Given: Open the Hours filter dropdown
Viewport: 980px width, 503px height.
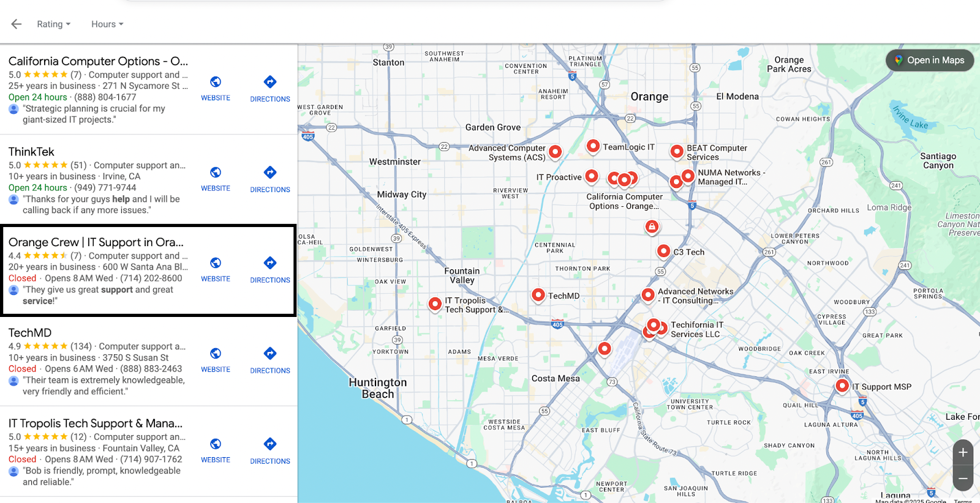Looking at the screenshot, I should [x=107, y=24].
